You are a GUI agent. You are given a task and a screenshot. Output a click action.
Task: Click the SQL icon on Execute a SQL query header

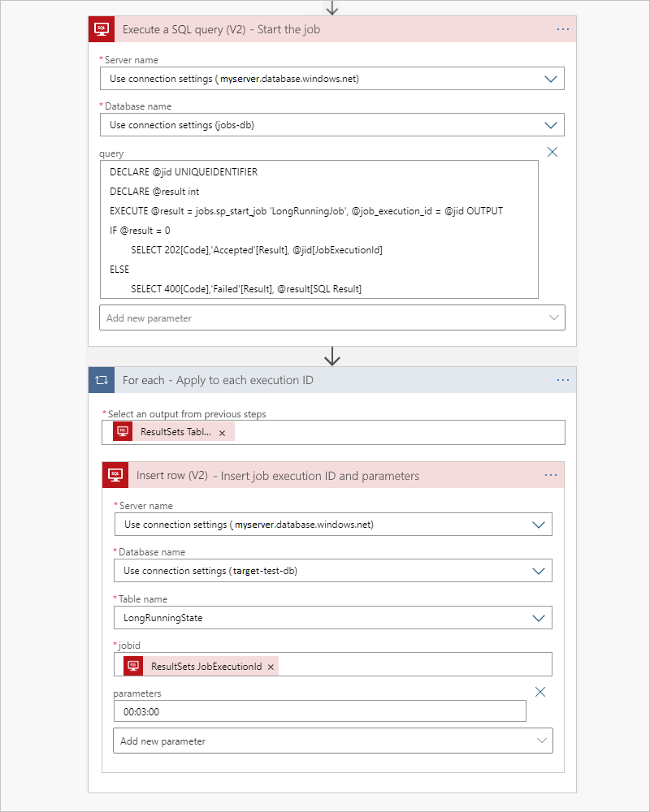pos(102,29)
